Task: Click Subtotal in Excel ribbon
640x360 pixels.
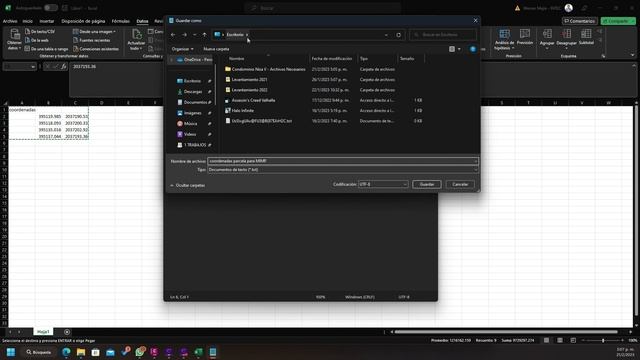Action: click(x=586, y=37)
